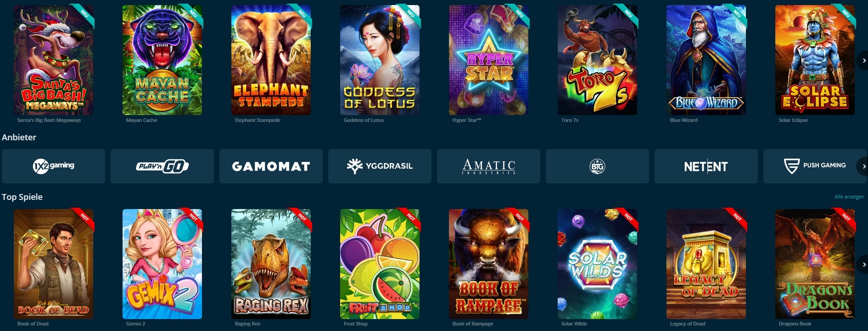Click the Mayan Cache title link
The height and width of the screenshot is (331, 868).
click(x=141, y=120)
